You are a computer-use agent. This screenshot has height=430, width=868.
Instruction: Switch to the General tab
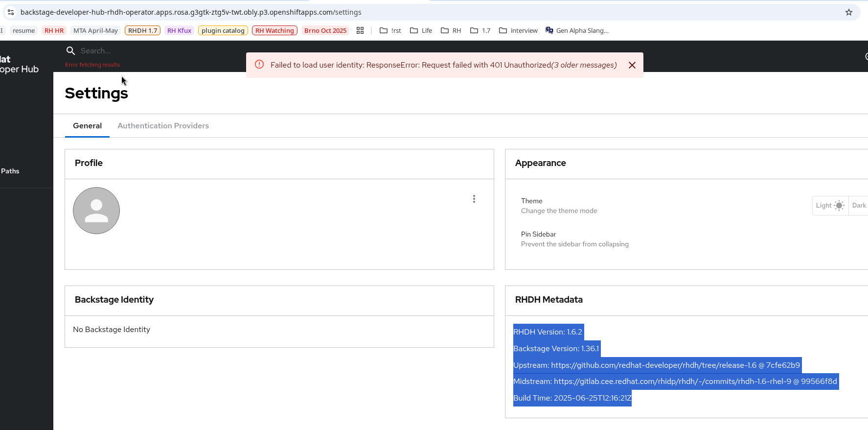tap(88, 126)
